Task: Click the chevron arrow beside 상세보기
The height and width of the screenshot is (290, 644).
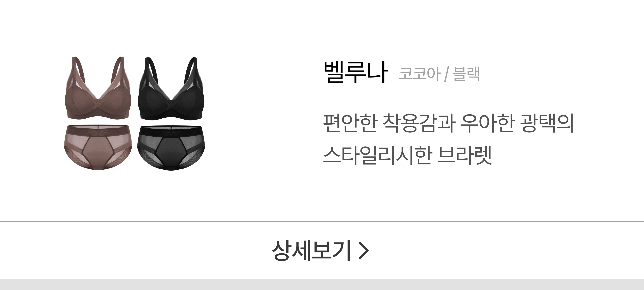Action: [364, 251]
